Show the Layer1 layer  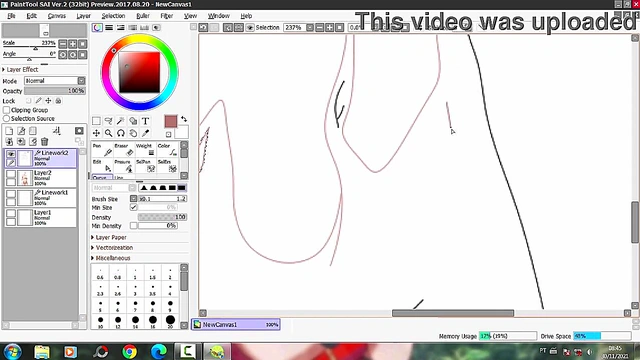pos(11,213)
